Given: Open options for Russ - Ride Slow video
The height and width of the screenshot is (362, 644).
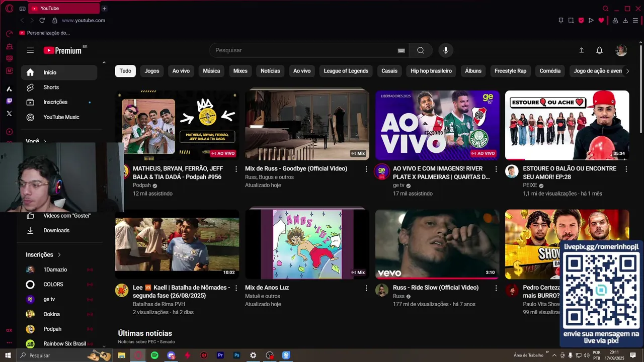Looking at the screenshot, I should (x=496, y=288).
